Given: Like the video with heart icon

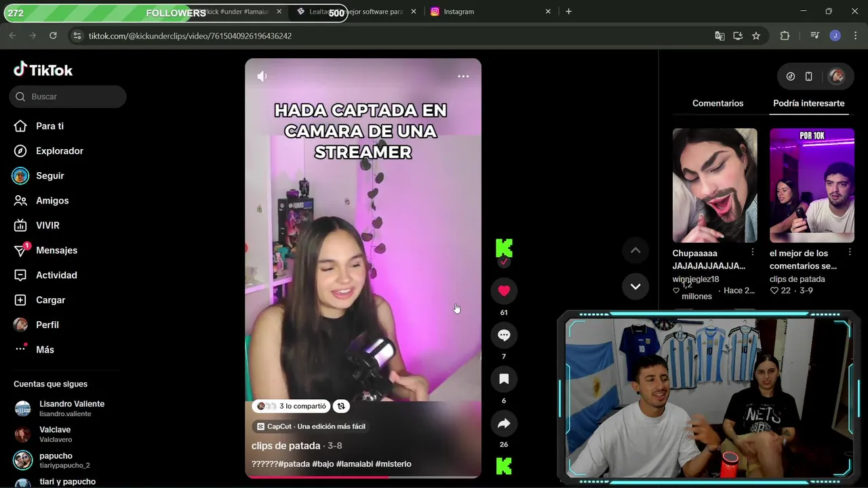Looking at the screenshot, I should [x=504, y=291].
